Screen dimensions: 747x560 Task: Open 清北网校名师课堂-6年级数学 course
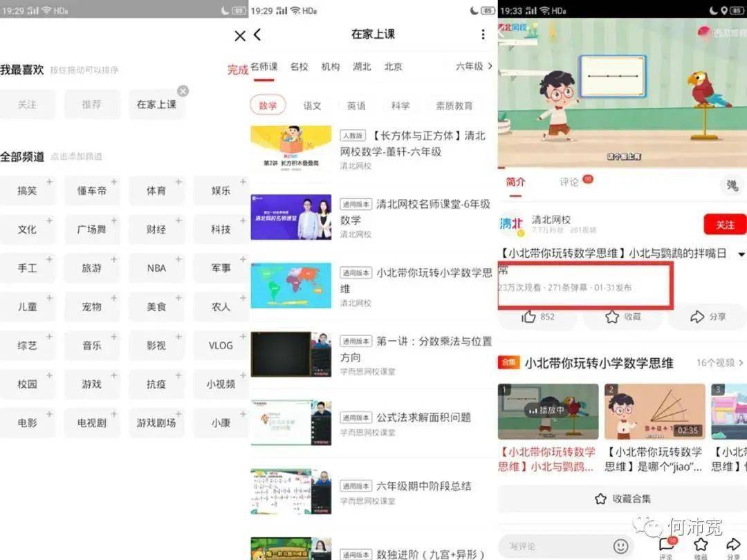tap(371, 218)
